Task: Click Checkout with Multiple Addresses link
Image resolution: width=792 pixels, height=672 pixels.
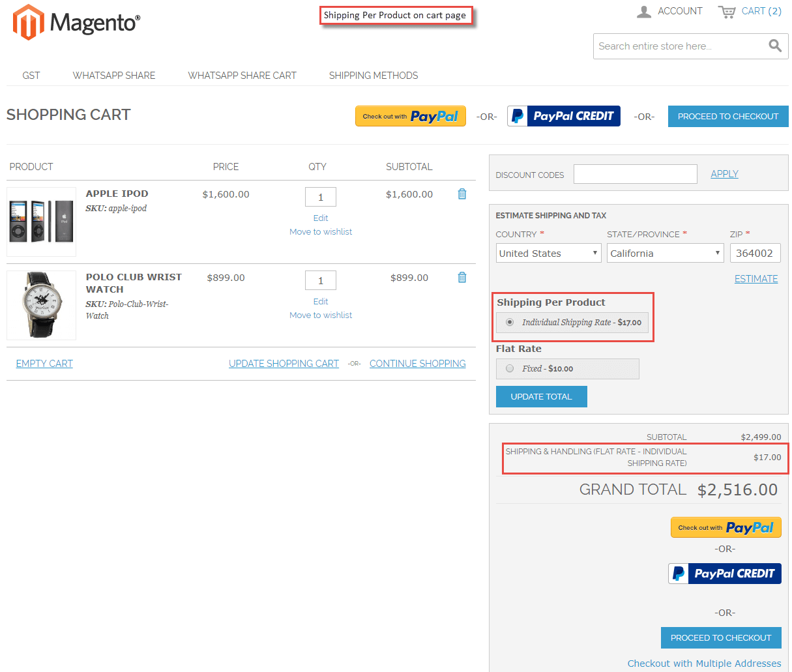Action: (x=704, y=664)
